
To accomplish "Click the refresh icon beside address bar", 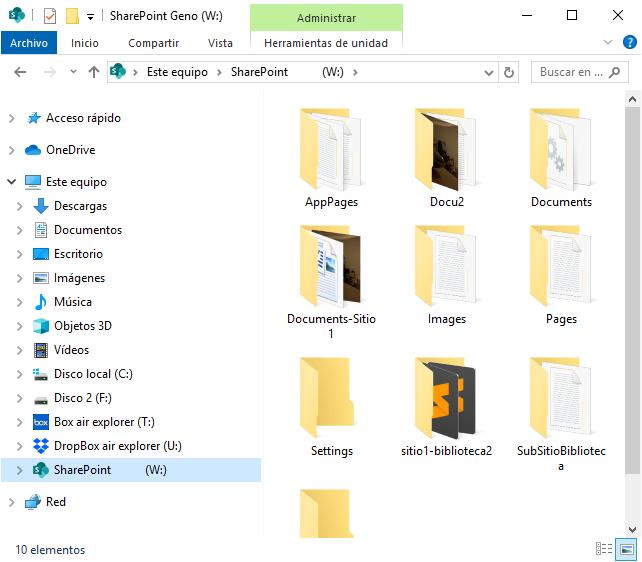I will 509,72.
